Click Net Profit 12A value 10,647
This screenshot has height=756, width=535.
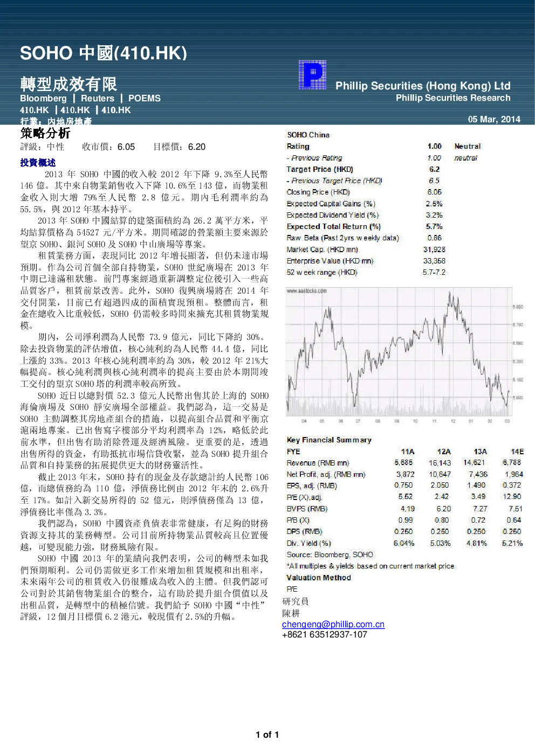[440, 474]
